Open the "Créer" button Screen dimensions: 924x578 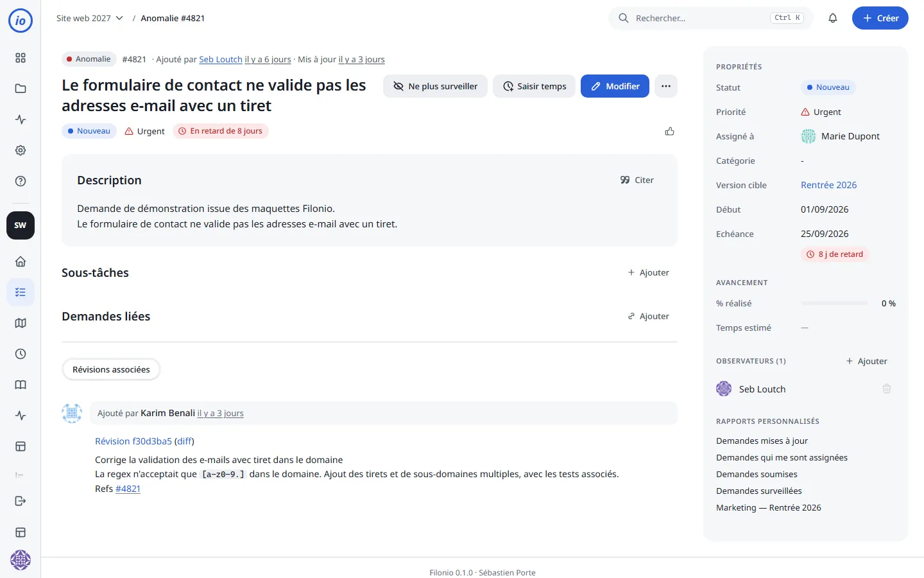pos(880,18)
